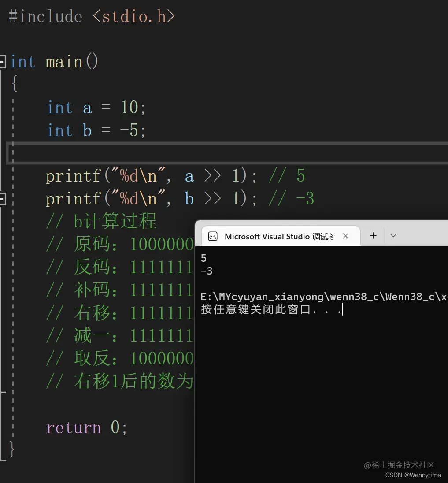
Task: Click the 'int b = -5;' line
Action: click(96, 130)
